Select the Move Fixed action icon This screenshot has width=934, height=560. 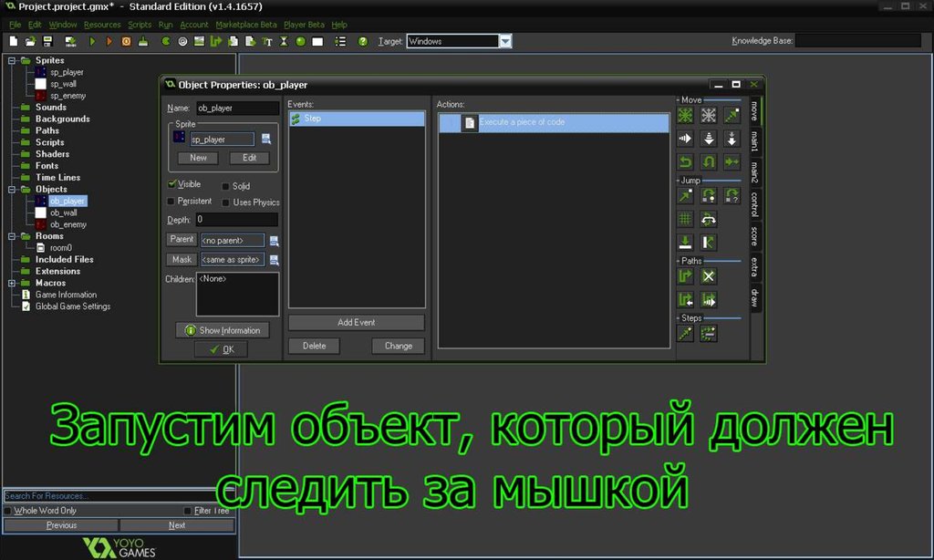click(685, 115)
